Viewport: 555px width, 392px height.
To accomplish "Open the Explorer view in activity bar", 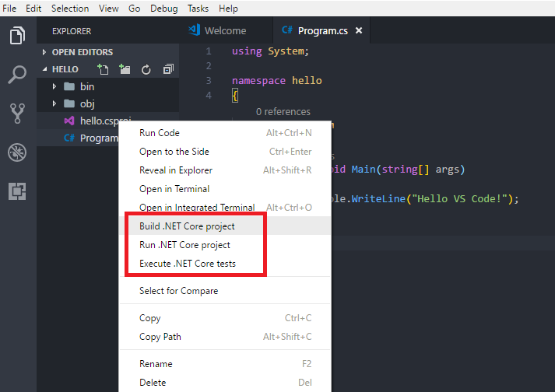I will tap(17, 35).
